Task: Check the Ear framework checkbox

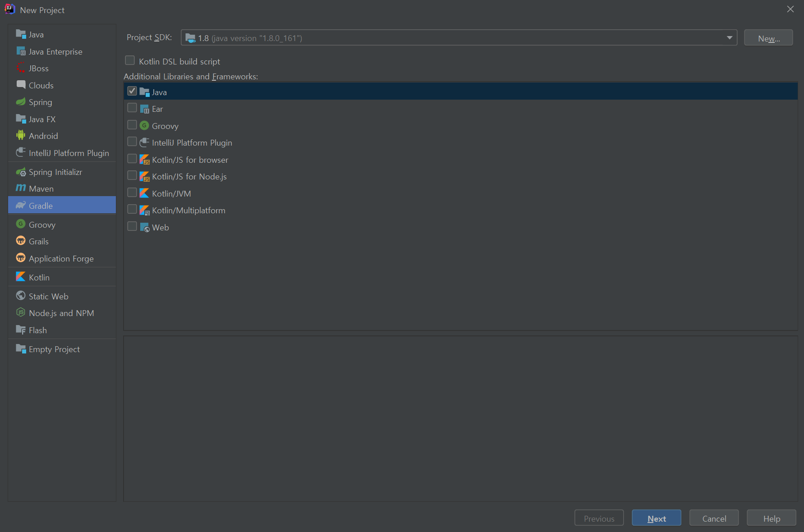Action: coord(132,108)
